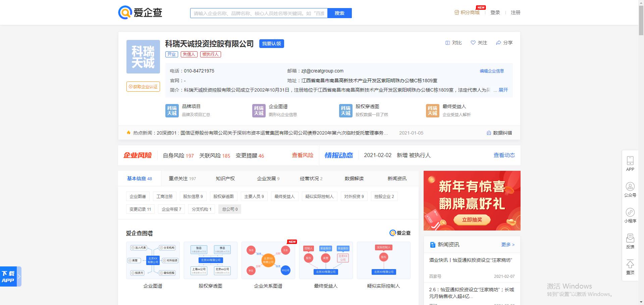Switch to the 数据解读 tab
This screenshot has width=644, height=305.
354,179
